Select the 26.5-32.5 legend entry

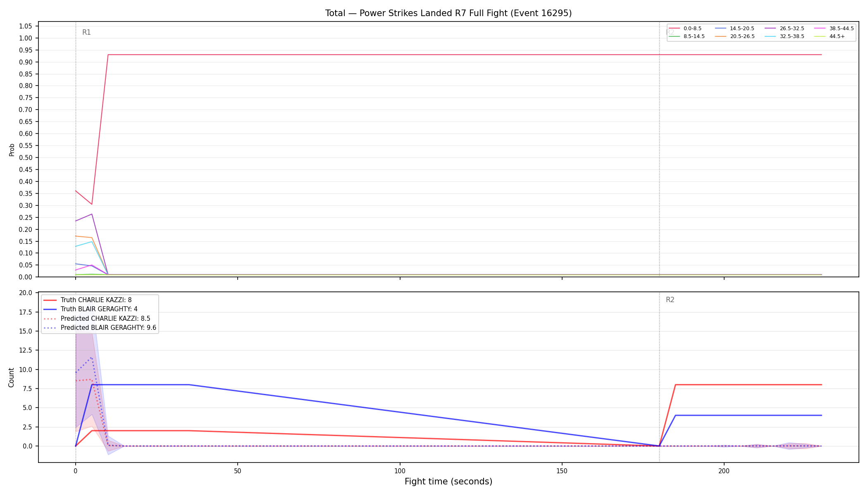pyautogui.click(x=785, y=29)
